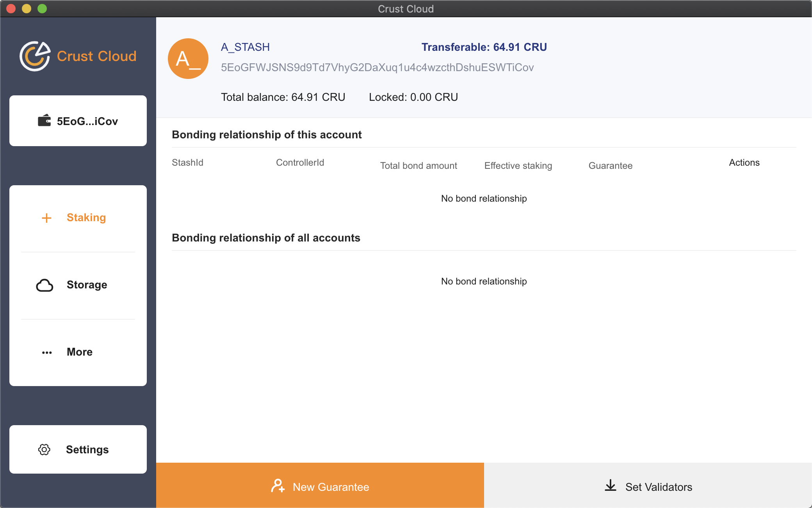Open the More menu item
Screen dimensions: 812x508
[x=80, y=352]
